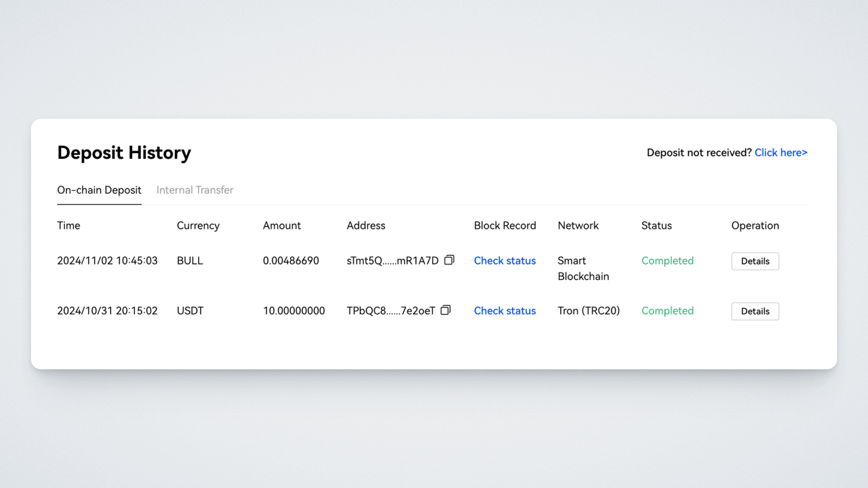Click the Deposit History heading
Screen dimensions: 868x488
(x=124, y=153)
